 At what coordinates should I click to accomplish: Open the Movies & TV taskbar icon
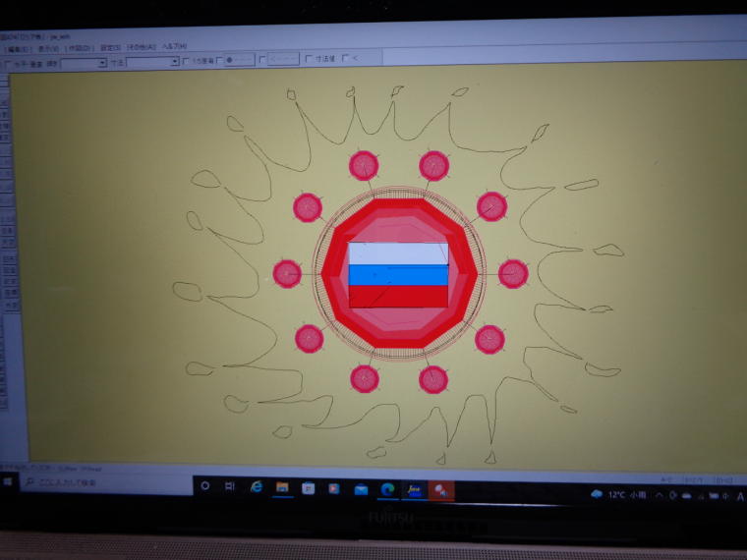pyautogui.click(x=334, y=488)
